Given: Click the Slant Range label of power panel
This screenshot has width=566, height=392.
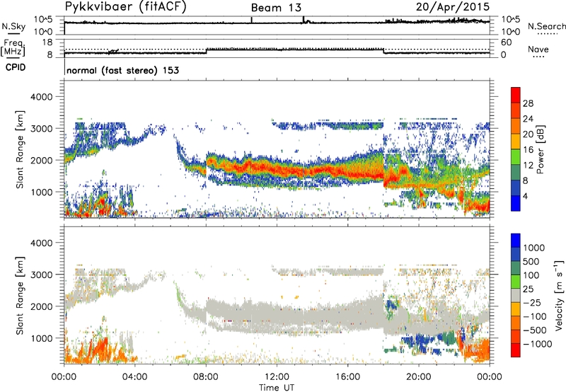Looking at the screenshot, I should 20,149.
